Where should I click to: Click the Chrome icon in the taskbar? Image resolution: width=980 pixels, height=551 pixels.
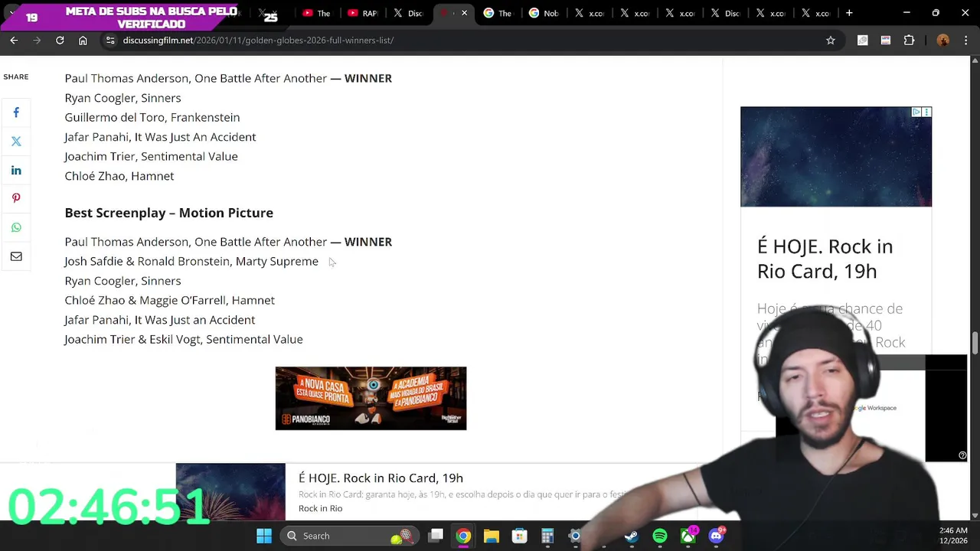[463, 536]
